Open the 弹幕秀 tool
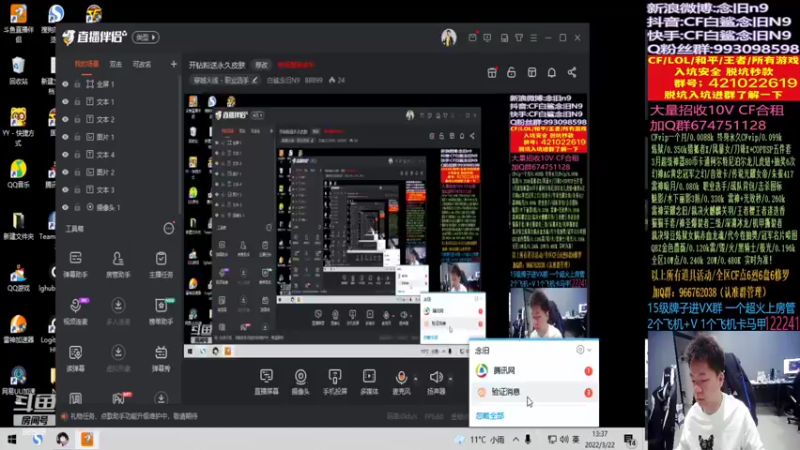 [161, 358]
